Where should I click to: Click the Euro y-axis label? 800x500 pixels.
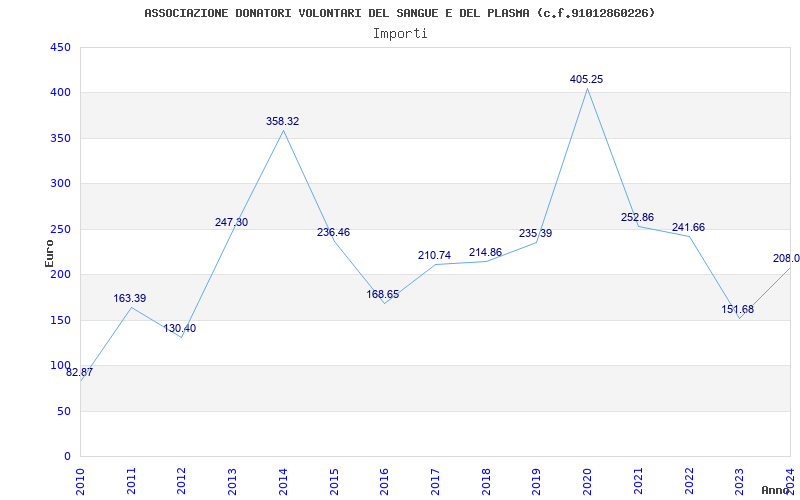[x=49, y=253]
